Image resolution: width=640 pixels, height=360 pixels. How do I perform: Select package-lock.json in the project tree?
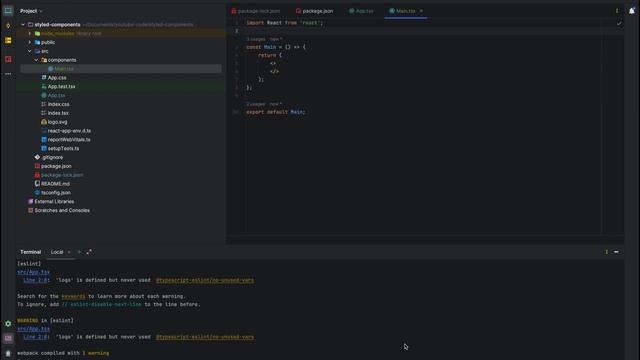[62, 175]
